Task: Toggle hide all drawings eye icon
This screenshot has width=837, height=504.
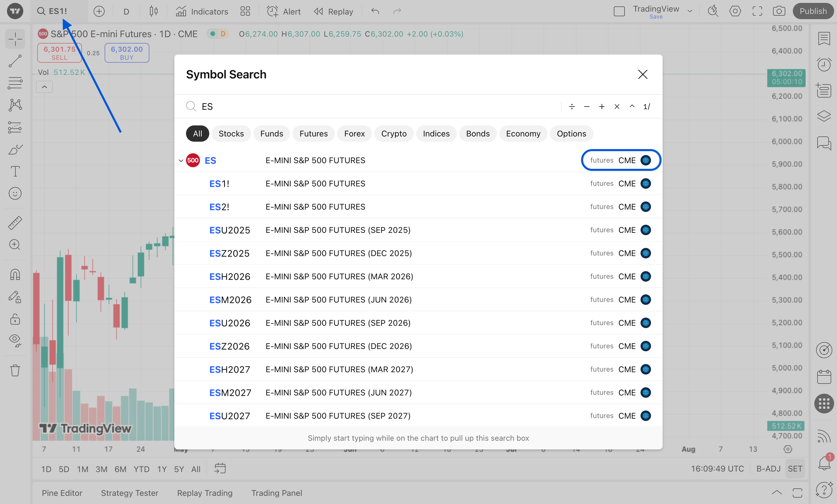Action: pos(15,340)
